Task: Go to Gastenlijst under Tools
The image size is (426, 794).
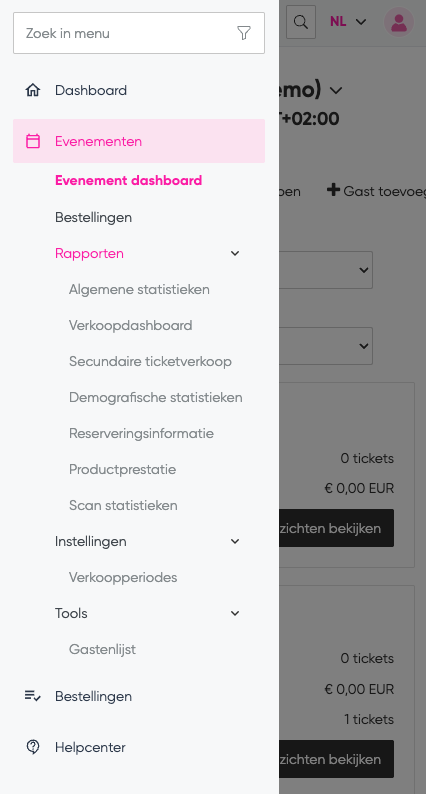Action: [x=102, y=650]
